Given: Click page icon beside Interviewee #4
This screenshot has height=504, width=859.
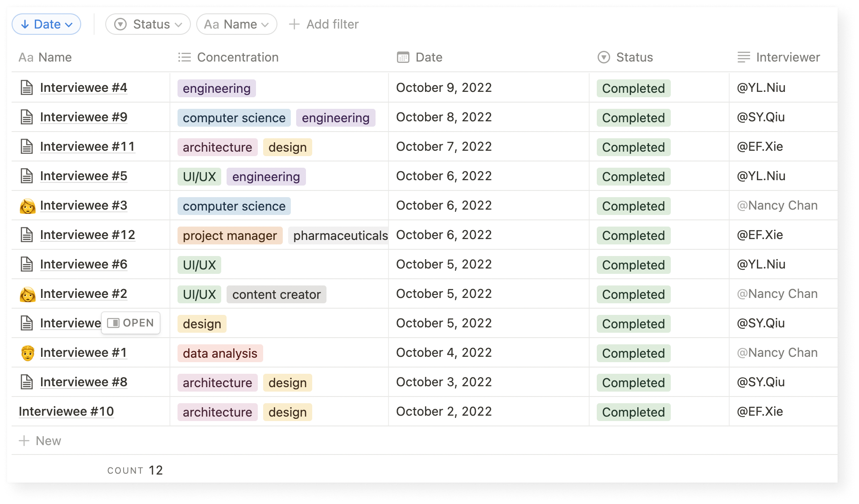Looking at the screenshot, I should point(27,88).
